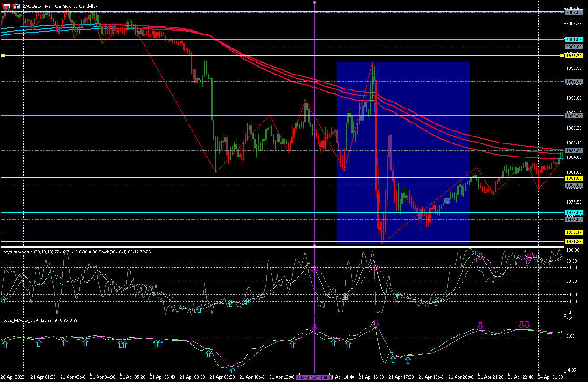Click the yellow 1971.83 price label

574,241
